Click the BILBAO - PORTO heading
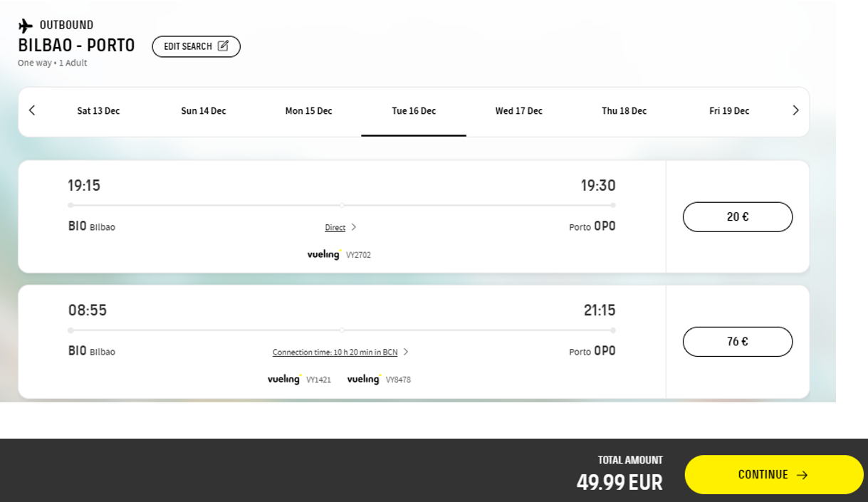868x502 pixels. (x=76, y=46)
